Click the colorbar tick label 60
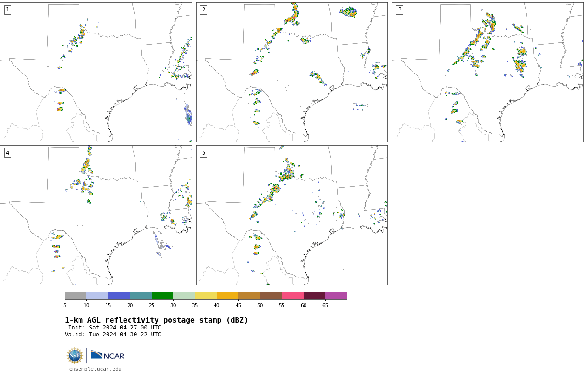 (304, 305)
